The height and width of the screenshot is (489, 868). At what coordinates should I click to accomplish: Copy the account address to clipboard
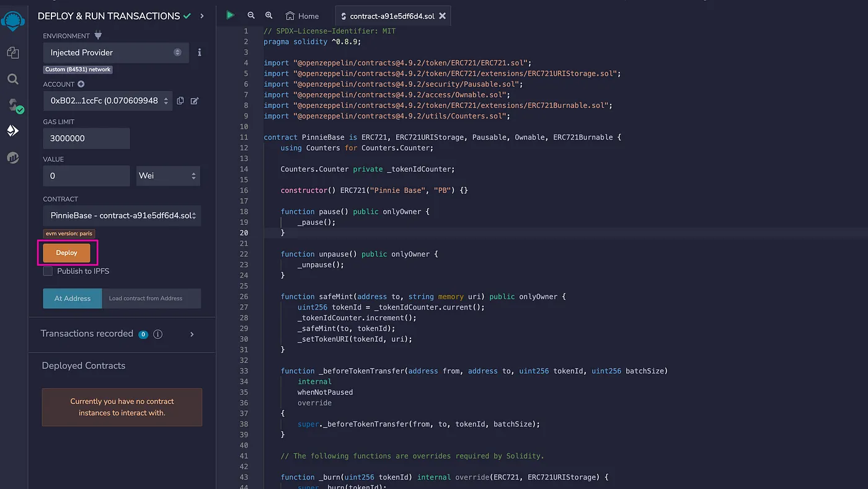click(180, 101)
